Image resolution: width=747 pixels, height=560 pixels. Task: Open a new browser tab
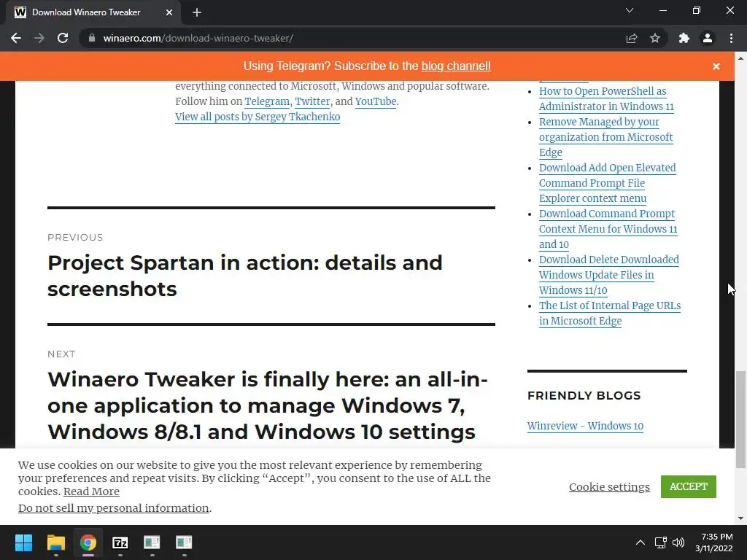197,12
